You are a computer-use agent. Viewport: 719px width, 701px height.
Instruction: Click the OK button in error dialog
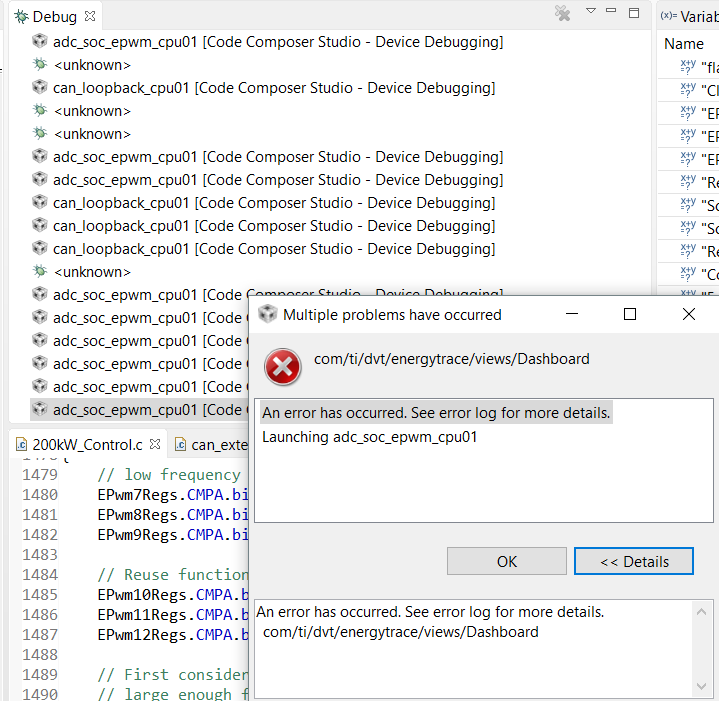(x=507, y=561)
